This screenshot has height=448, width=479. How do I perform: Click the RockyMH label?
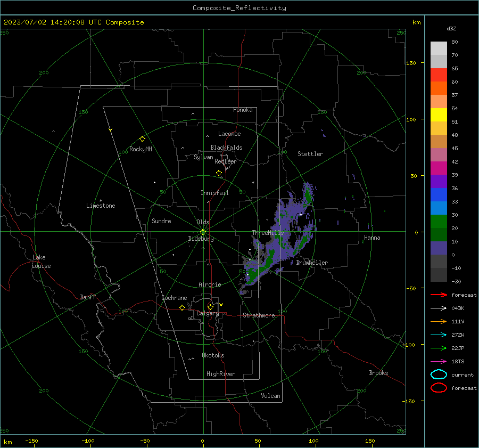(141, 149)
